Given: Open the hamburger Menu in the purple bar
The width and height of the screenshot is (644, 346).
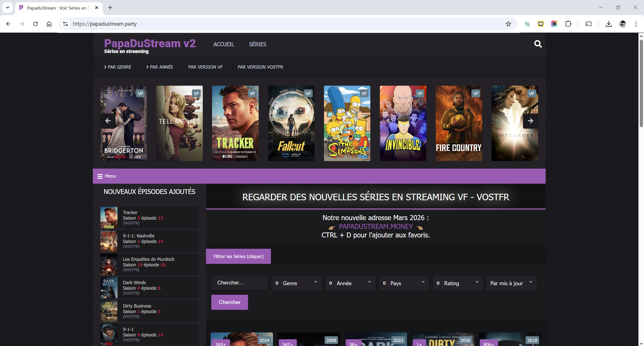Looking at the screenshot, I should 107,176.
